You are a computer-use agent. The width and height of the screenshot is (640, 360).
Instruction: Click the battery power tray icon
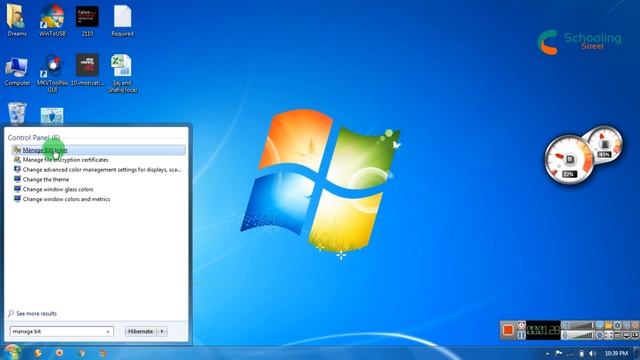pos(581,353)
